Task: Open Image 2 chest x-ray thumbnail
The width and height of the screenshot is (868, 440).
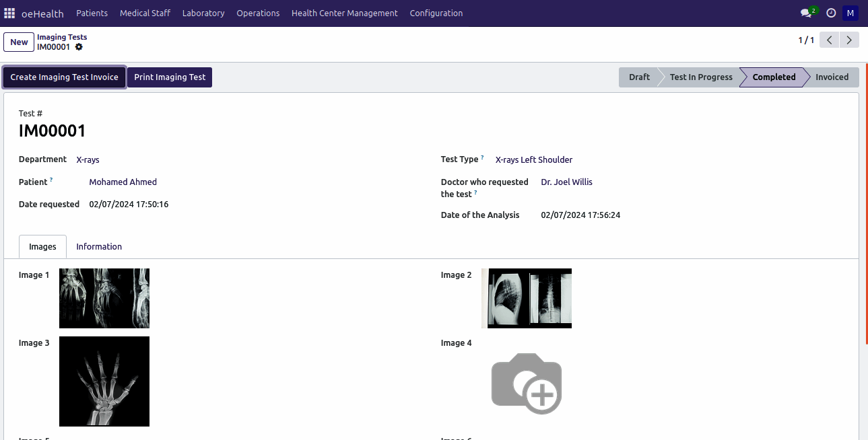Action: point(527,298)
